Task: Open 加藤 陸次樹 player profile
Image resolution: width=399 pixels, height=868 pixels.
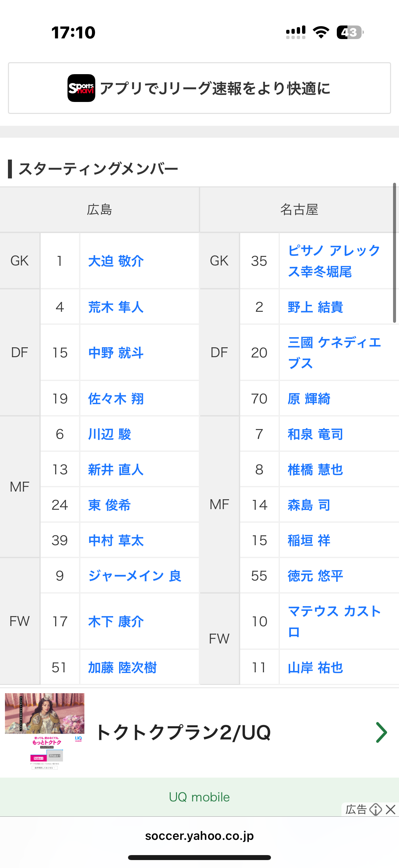Action: [122, 667]
